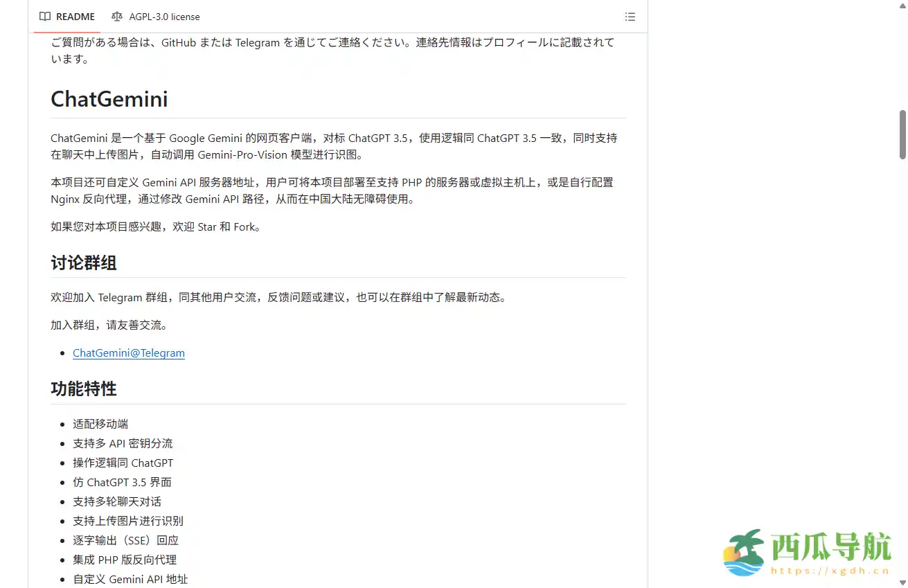
Task: Click the bullet list item 自定义 Gemini API 地址
Action: pos(130,579)
